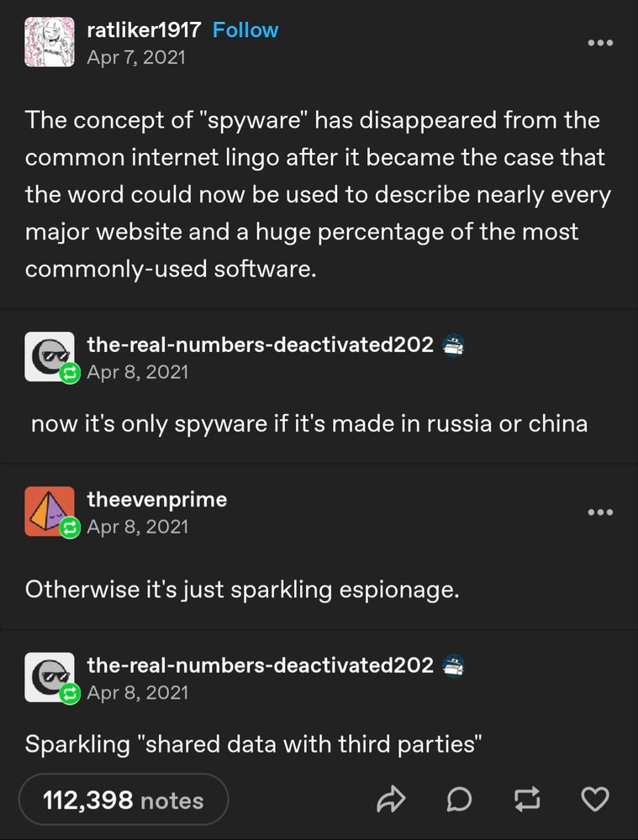The height and width of the screenshot is (840, 638).
Task: Click green reblog badge on theevenprime avatar
Action: 69,528
